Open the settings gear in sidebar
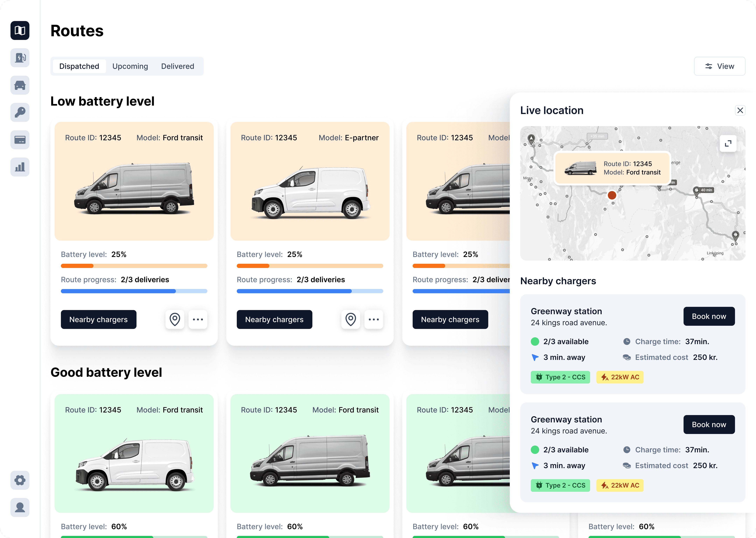The image size is (756, 538). tap(20, 480)
